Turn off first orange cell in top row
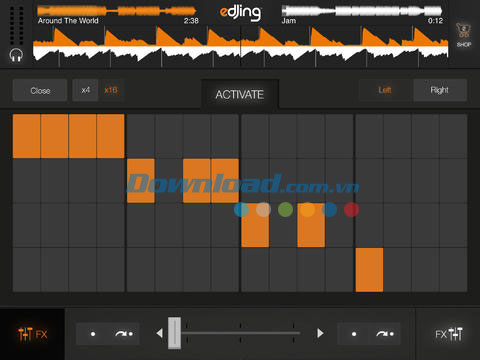 point(26,136)
